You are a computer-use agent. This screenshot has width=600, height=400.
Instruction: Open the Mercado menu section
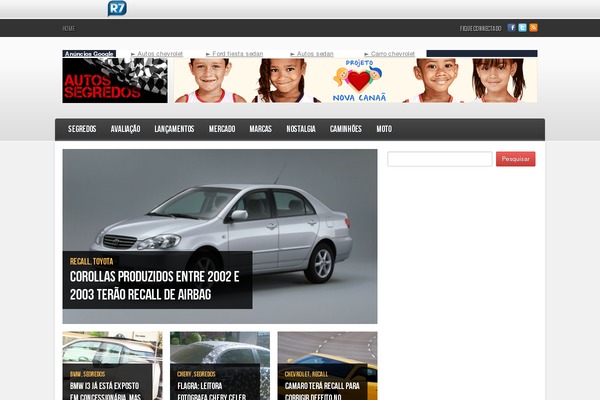point(222,129)
